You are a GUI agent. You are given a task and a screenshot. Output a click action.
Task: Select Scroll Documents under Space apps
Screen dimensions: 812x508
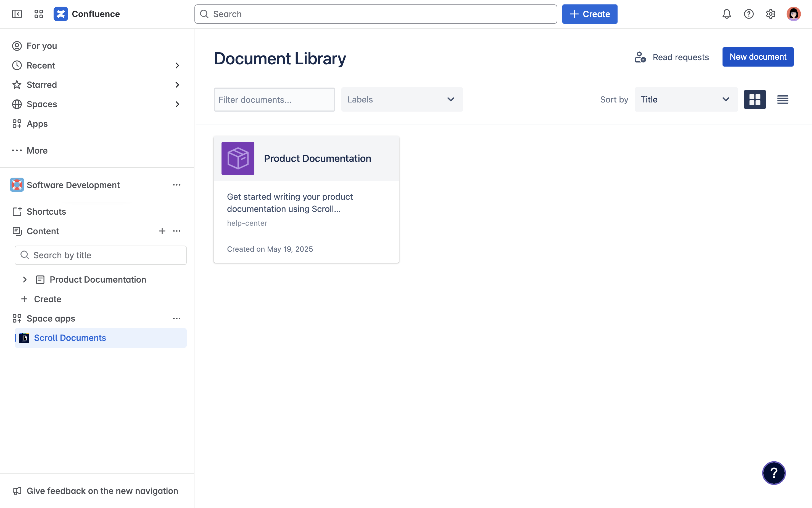point(70,338)
